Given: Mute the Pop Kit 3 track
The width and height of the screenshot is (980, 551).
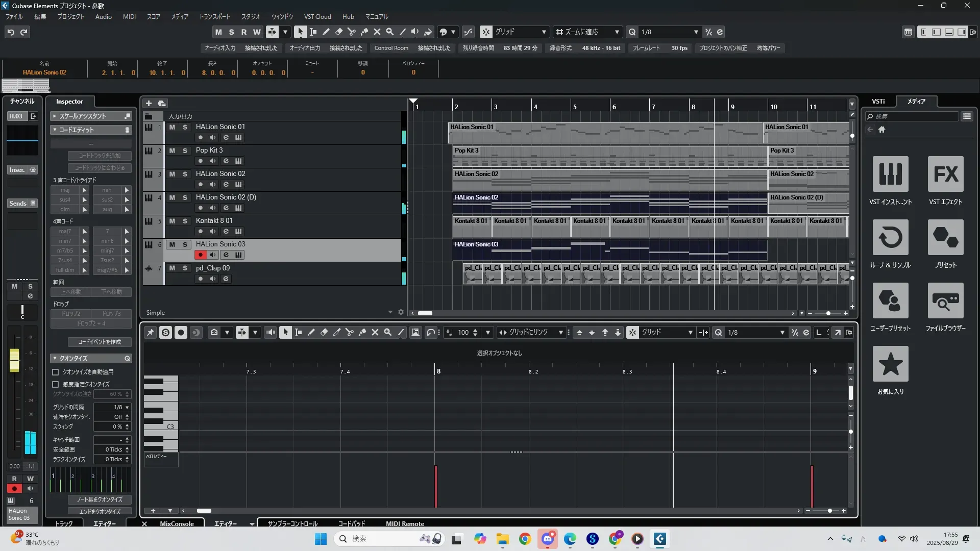Looking at the screenshot, I should tap(172, 151).
